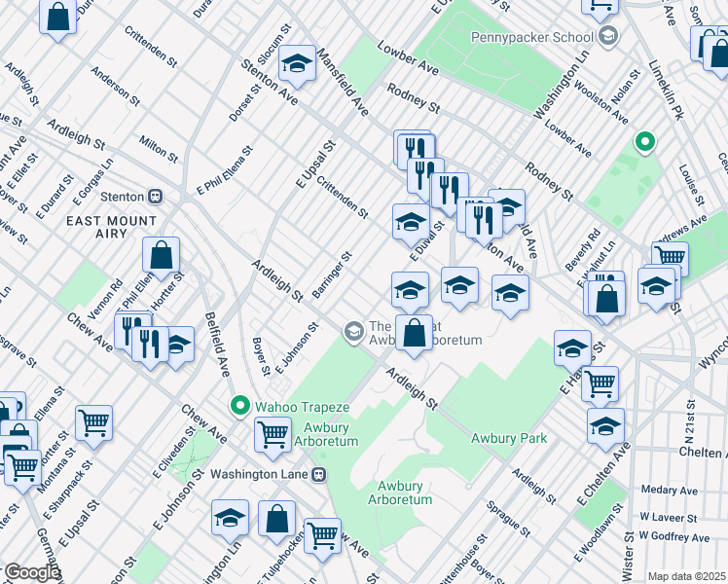Click the Limekiln Pk street label
This screenshot has height=584, width=728.
click(x=666, y=91)
